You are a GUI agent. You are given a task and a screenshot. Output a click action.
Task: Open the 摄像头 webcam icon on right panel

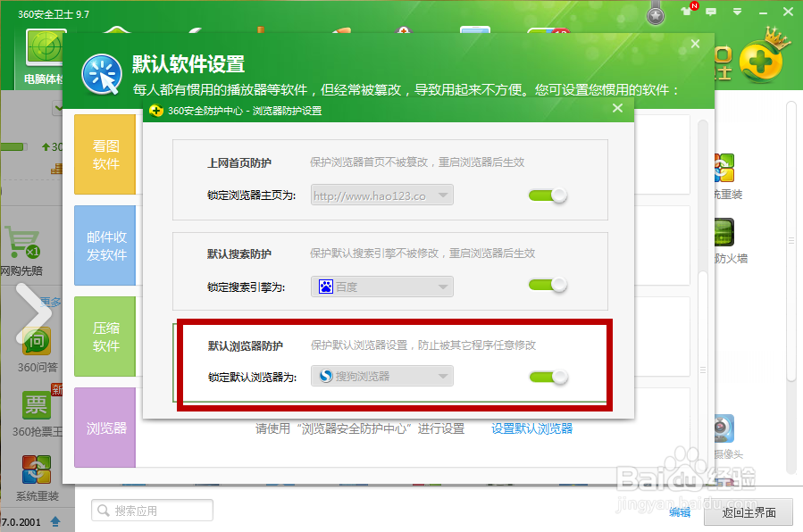pyautogui.click(x=724, y=428)
